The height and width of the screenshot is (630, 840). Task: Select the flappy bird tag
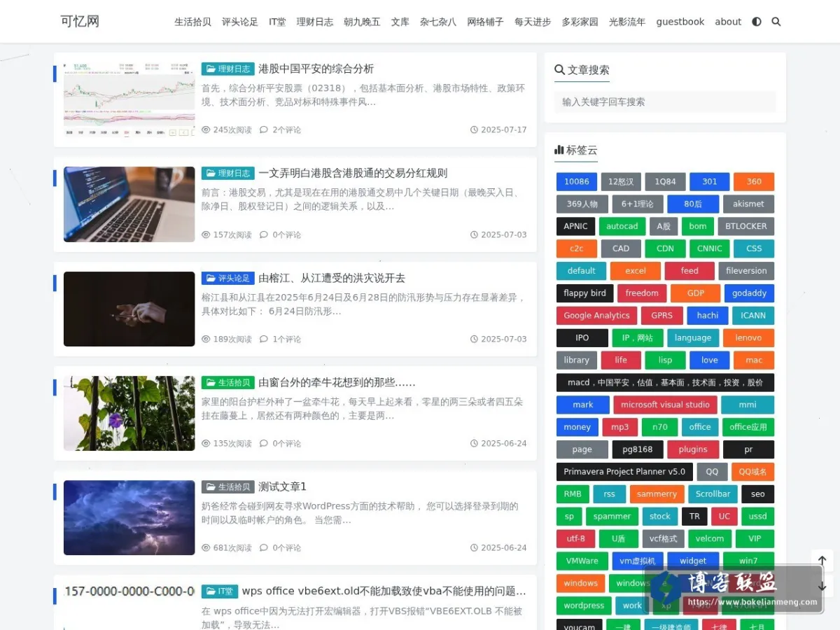coord(585,293)
